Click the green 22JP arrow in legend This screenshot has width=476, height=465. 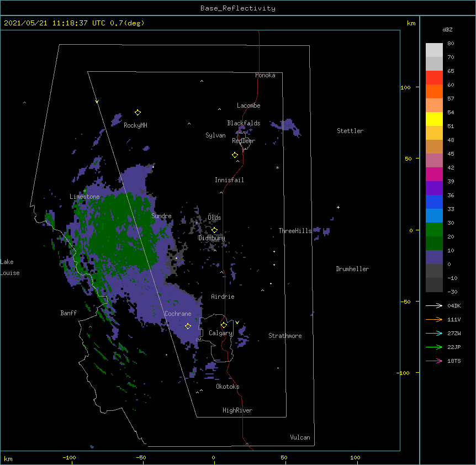pyautogui.click(x=434, y=347)
